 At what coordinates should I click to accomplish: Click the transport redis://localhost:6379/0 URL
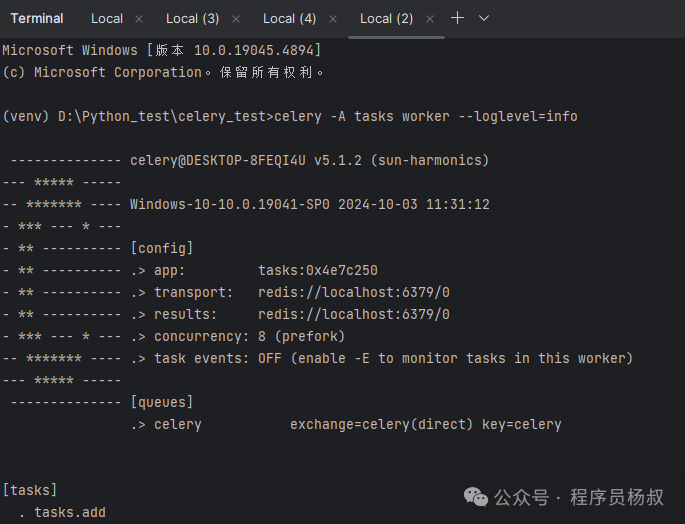point(354,292)
